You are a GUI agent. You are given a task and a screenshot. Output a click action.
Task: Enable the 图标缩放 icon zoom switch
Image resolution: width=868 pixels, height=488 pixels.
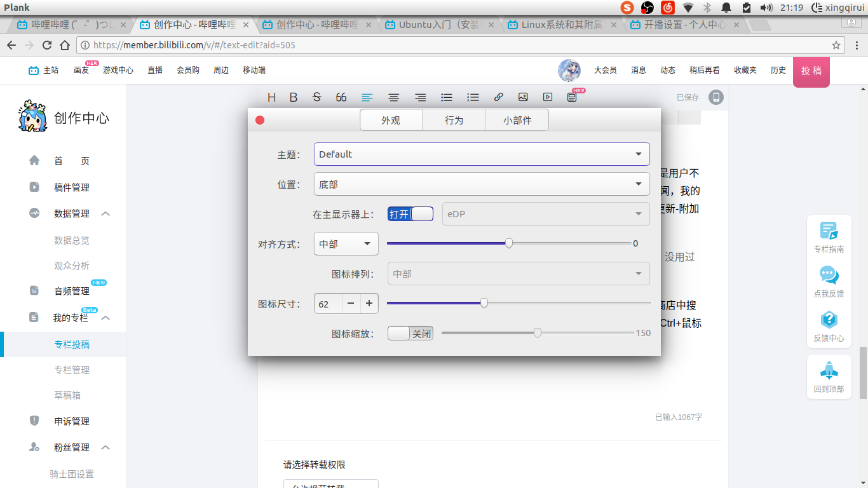(410, 333)
